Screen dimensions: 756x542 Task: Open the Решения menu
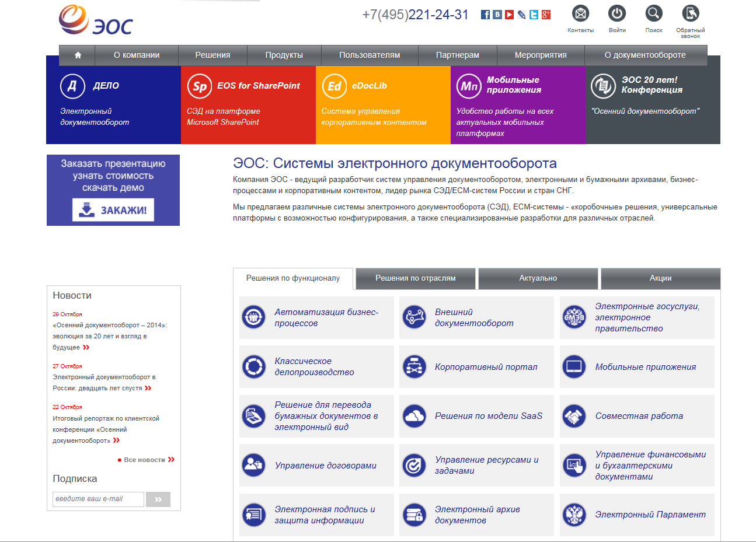pyautogui.click(x=212, y=55)
